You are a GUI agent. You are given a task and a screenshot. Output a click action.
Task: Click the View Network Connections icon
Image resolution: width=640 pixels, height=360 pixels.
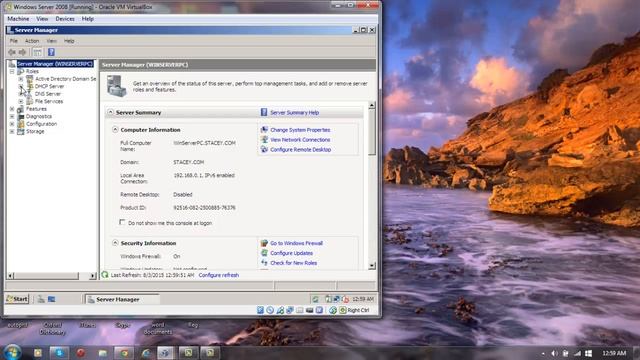point(264,140)
